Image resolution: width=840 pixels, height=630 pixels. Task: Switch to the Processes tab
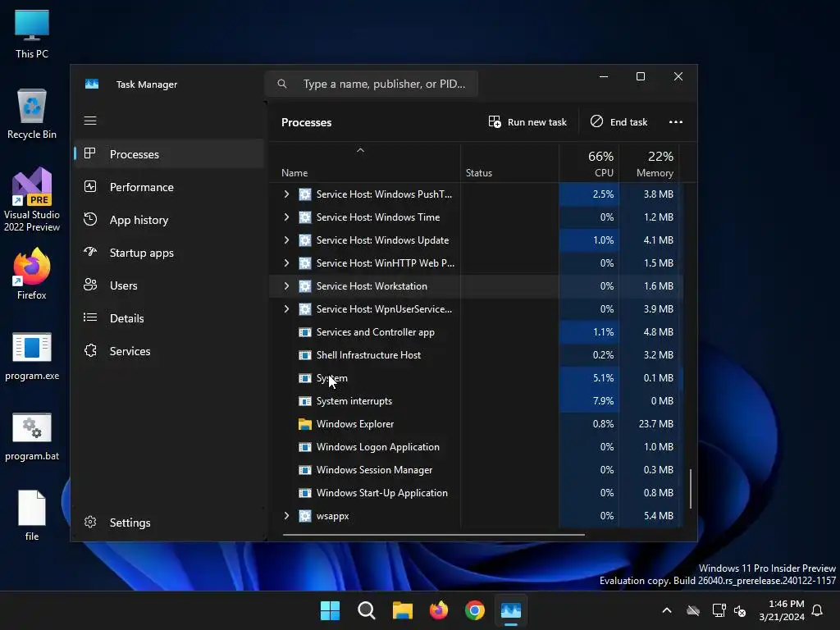click(x=169, y=154)
